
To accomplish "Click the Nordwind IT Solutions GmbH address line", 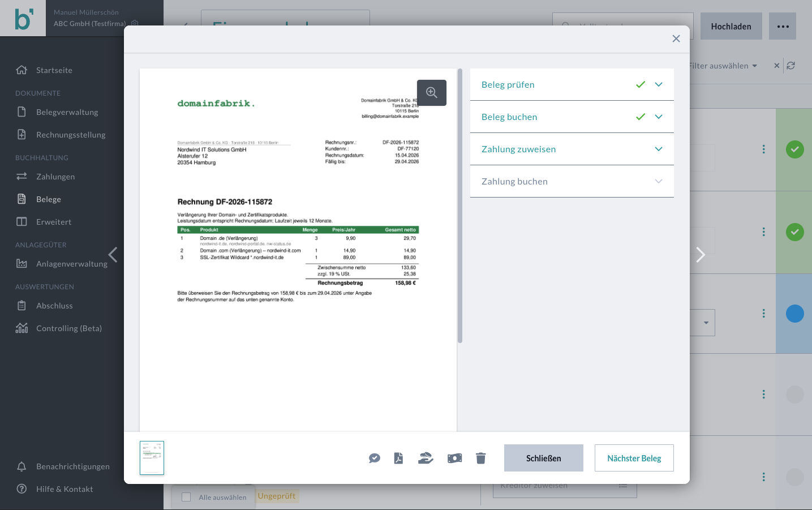I will pos(212,150).
